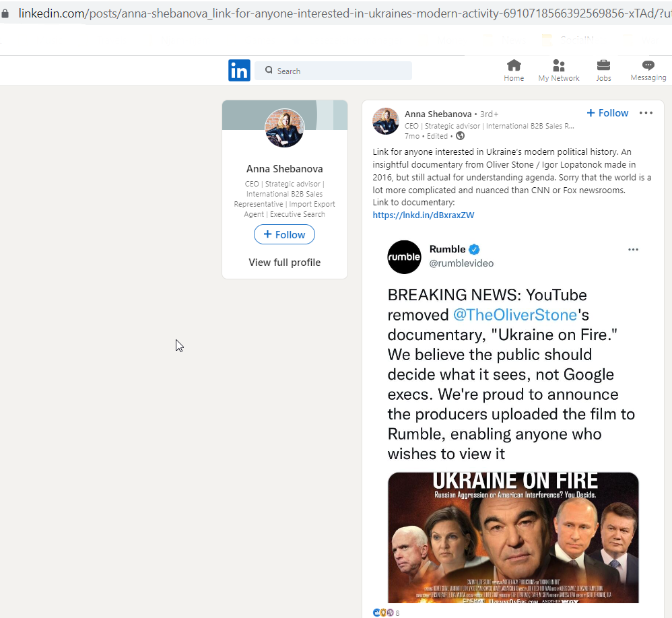
Task: Open the post's three-dot options menu
Action: tap(646, 112)
